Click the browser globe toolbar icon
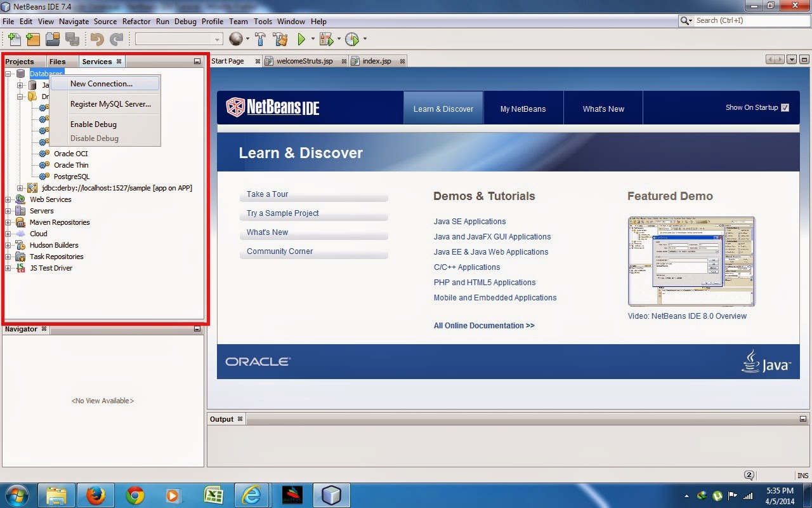 click(236, 39)
